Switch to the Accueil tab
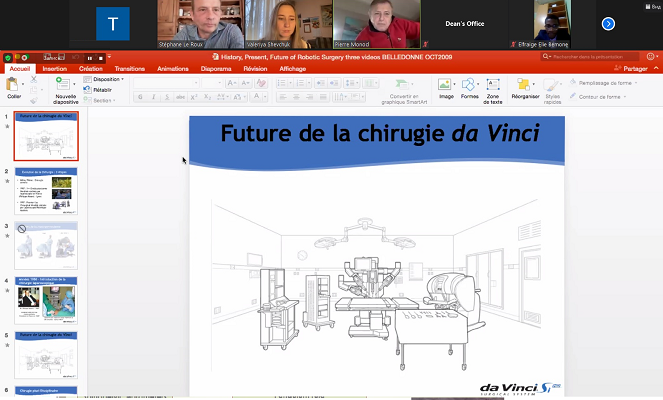This screenshot has width=663, height=400. pyautogui.click(x=20, y=68)
